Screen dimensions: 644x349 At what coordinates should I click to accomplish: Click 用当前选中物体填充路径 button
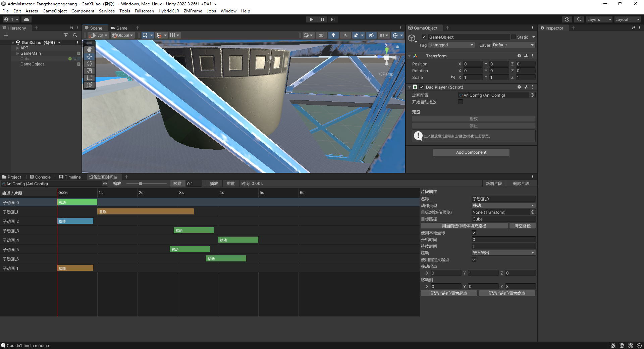tap(464, 226)
